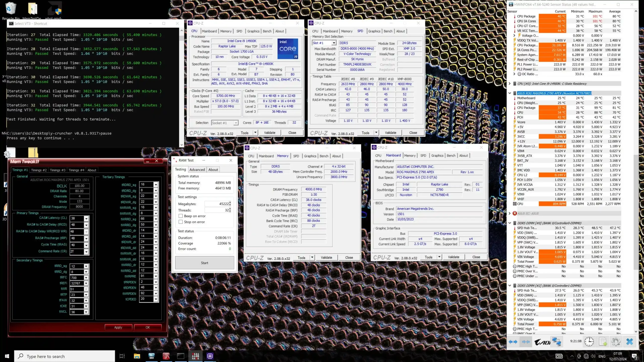Open File Explorer from the taskbar
The image size is (644, 362).
pyautogui.click(x=137, y=356)
